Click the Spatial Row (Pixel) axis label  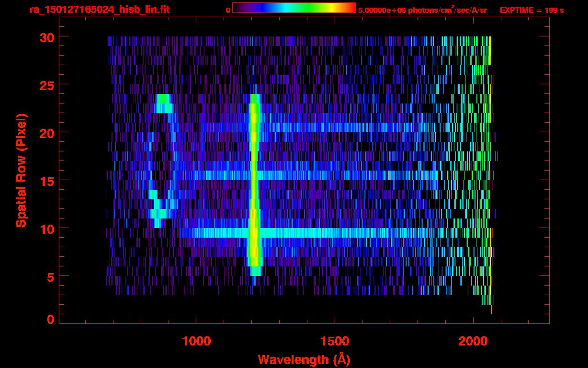pos(21,170)
